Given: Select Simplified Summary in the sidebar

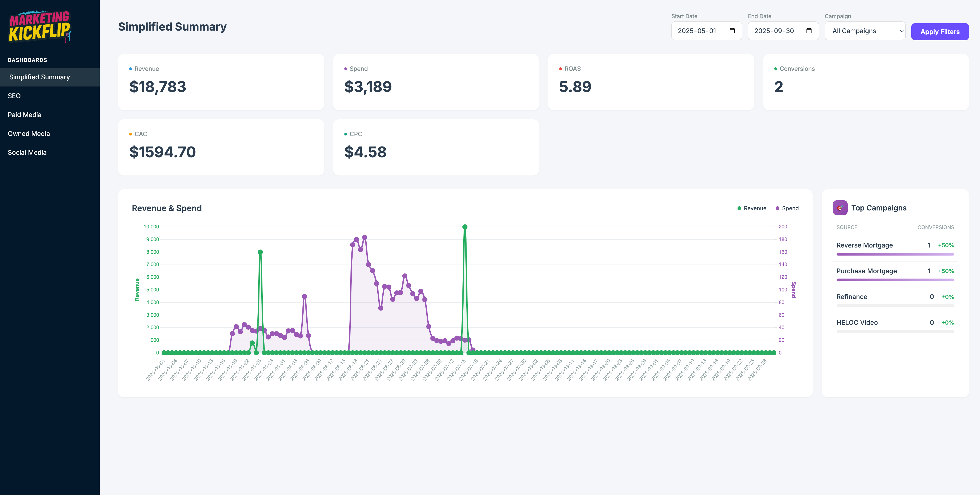Looking at the screenshot, I should (x=39, y=77).
